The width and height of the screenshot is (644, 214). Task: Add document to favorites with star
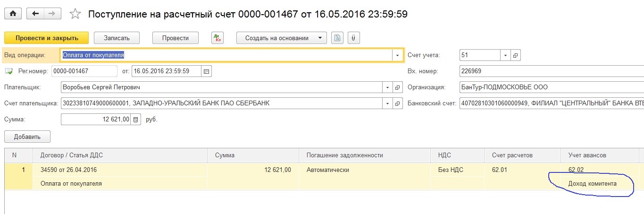75,14
